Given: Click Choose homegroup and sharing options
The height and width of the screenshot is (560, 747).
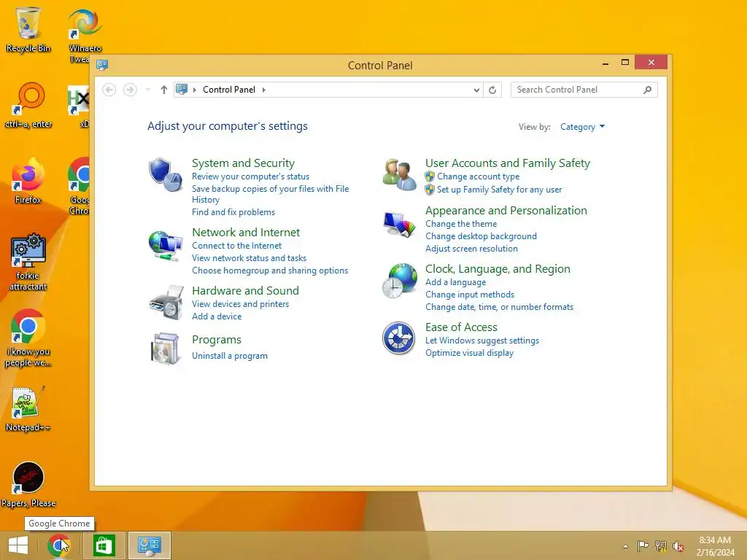Looking at the screenshot, I should pyautogui.click(x=270, y=271).
